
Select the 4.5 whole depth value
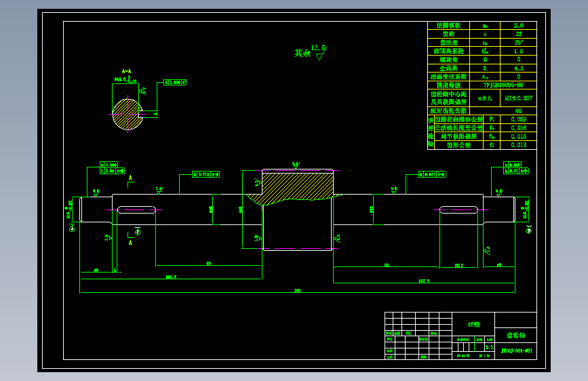coord(519,68)
